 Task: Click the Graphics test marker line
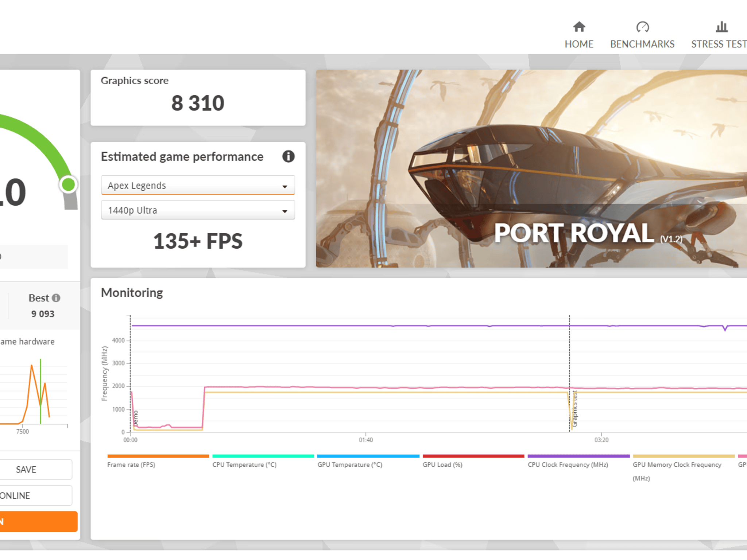click(570, 373)
